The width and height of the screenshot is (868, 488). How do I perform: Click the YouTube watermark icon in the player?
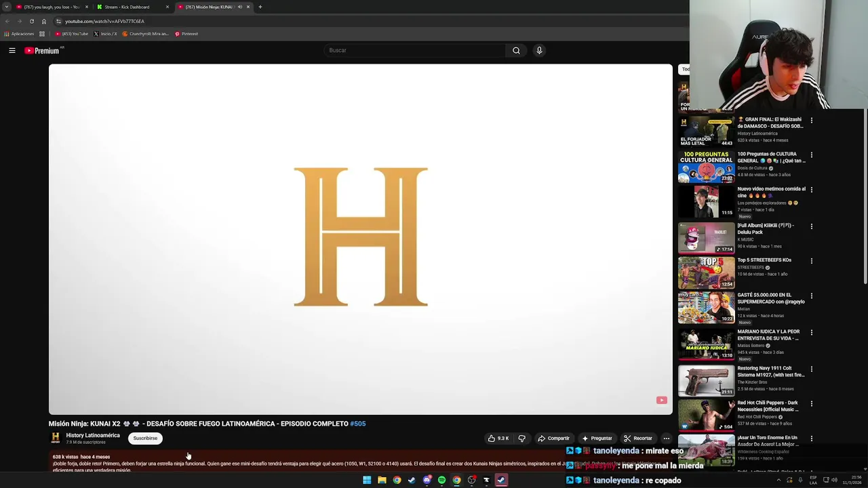pyautogui.click(x=661, y=400)
